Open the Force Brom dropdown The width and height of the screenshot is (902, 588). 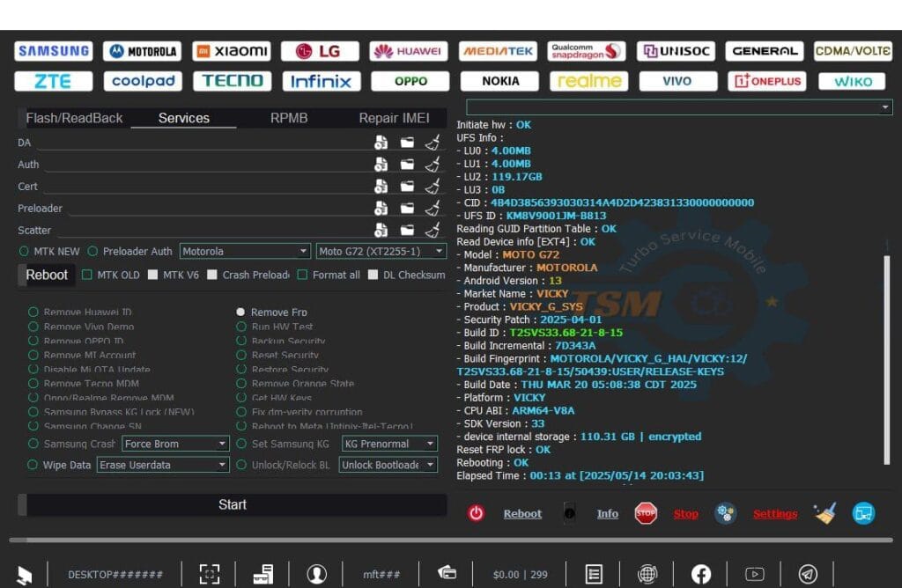[175, 444]
